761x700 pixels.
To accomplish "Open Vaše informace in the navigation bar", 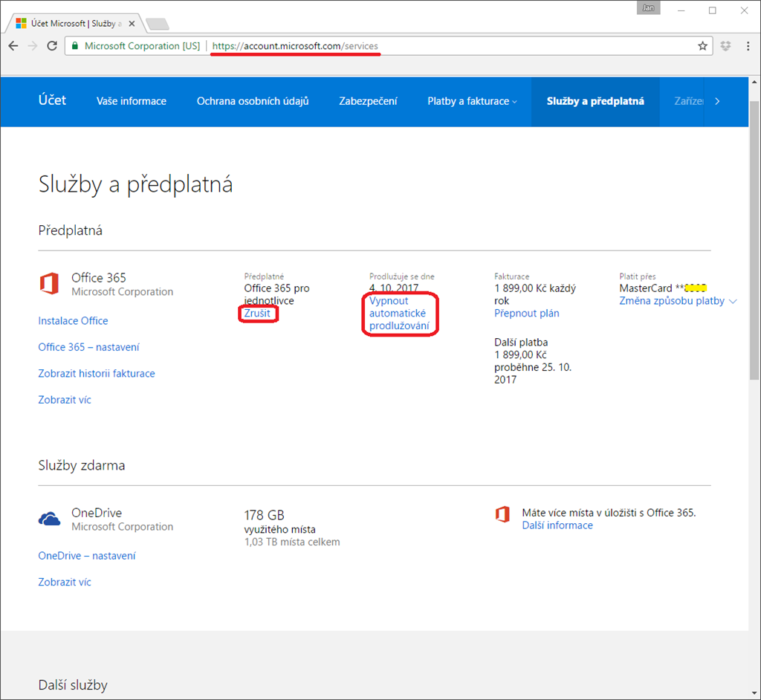I will [x=131, y=101].
